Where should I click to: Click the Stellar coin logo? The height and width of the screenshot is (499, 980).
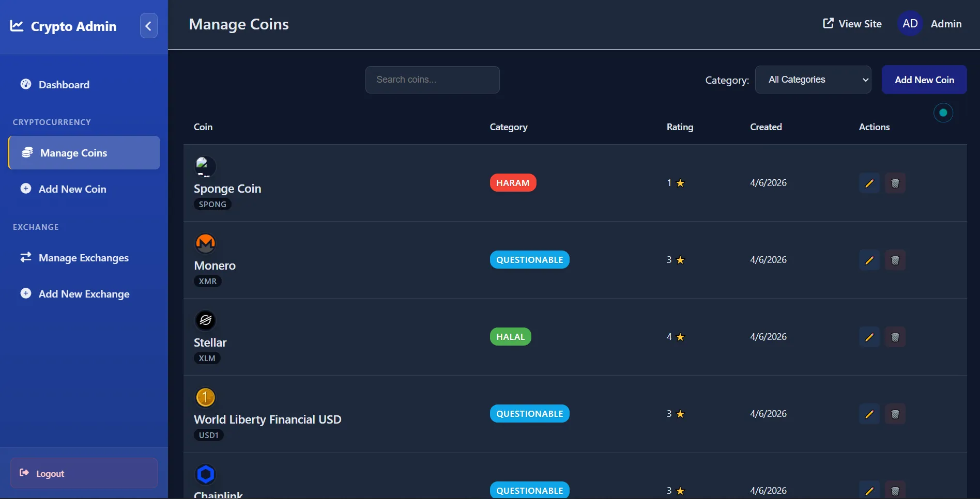205,320
